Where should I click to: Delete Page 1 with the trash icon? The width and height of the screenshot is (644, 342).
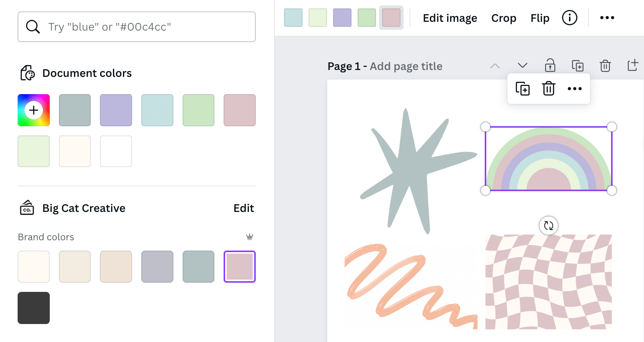[605, 66]
